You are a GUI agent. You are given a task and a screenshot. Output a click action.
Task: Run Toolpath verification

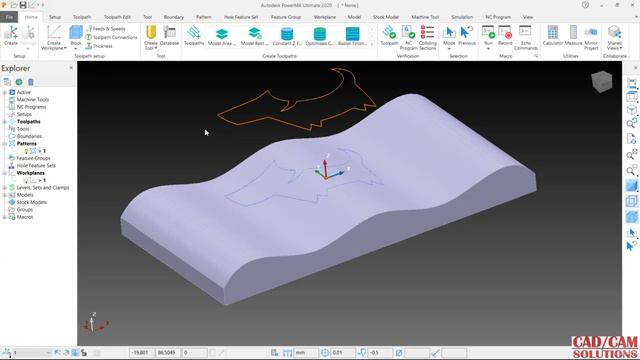pyautogui.click(x=389, y=36)
